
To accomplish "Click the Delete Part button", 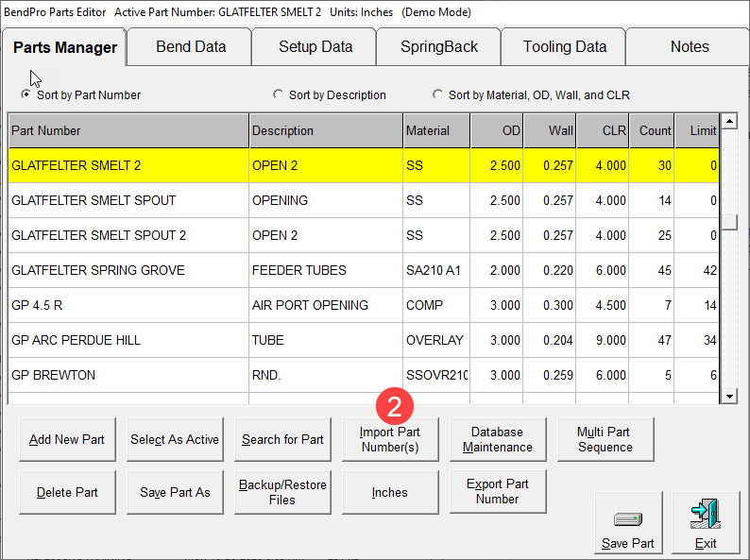I will [67, 493].
